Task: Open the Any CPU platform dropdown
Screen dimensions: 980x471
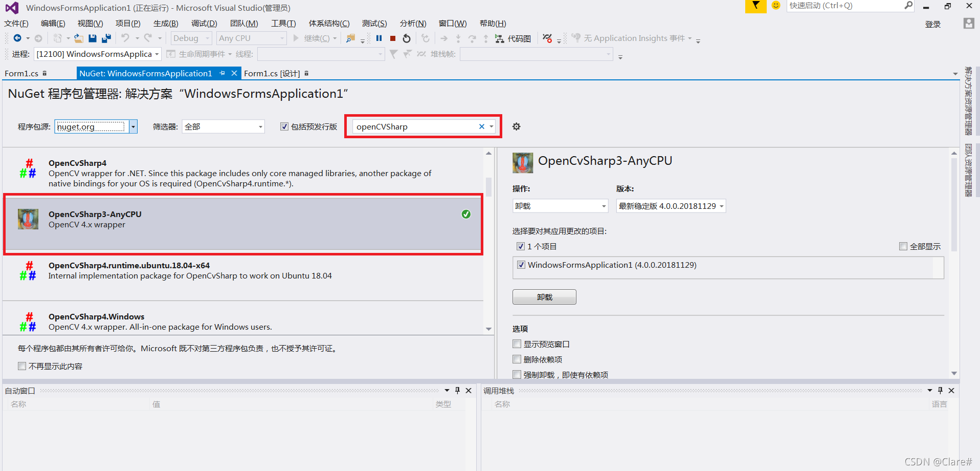Action: (x=282, y=38)
